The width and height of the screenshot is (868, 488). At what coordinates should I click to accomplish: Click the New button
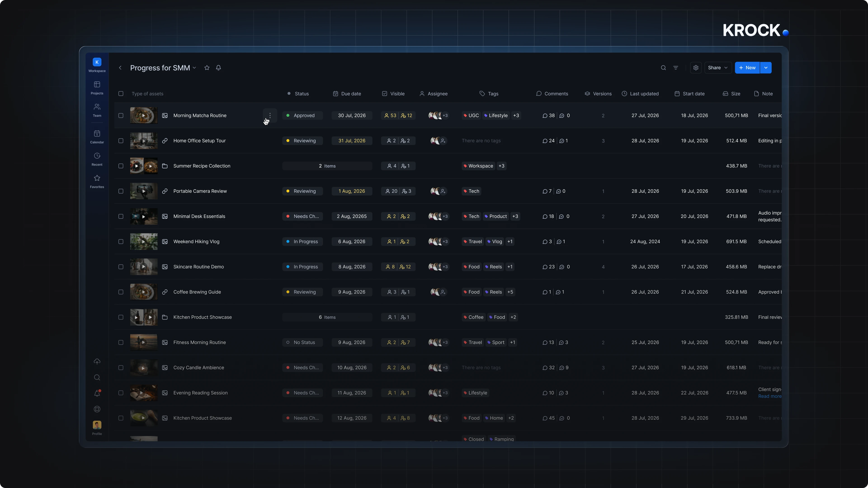click(747, 68)
